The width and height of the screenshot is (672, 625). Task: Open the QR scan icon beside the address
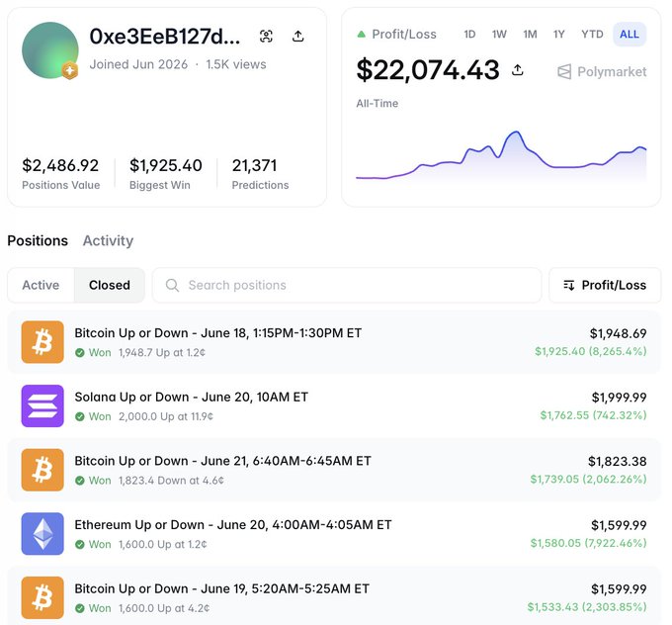click(x=266, y=36)
